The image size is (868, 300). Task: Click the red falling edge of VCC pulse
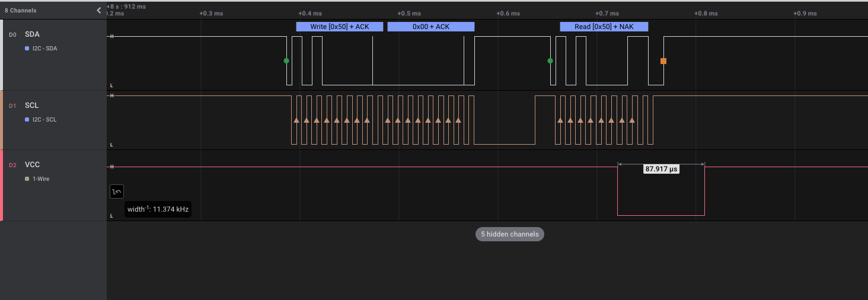click(704, 191)
